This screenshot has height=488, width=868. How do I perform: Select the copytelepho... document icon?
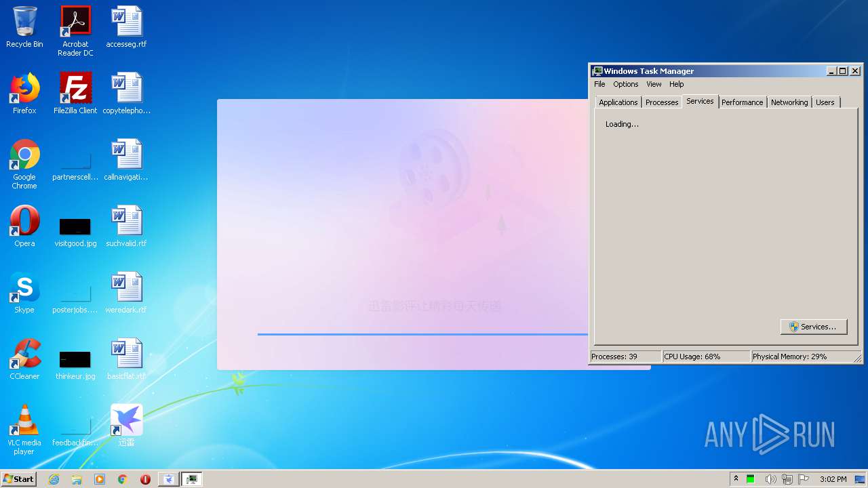[x=126, y=94]
